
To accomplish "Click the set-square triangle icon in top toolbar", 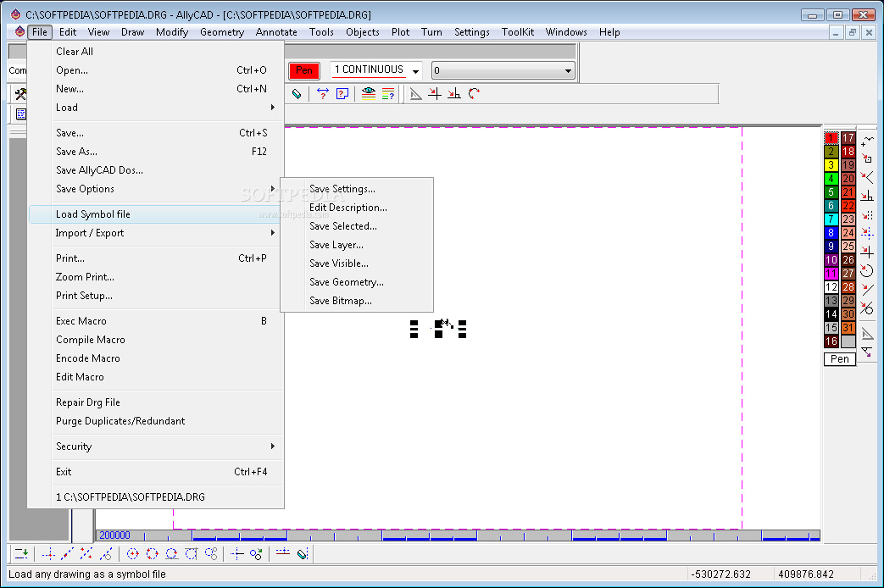I will click(x=415, y=94).
